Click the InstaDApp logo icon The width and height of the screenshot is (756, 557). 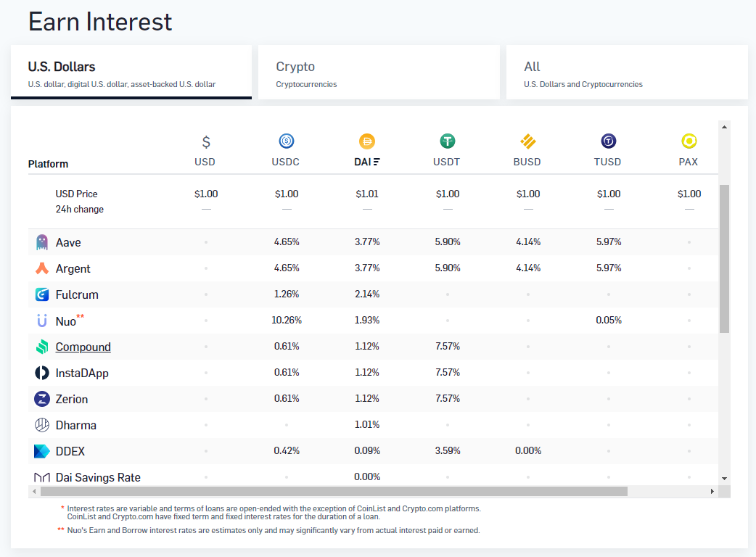coord(42,373)
